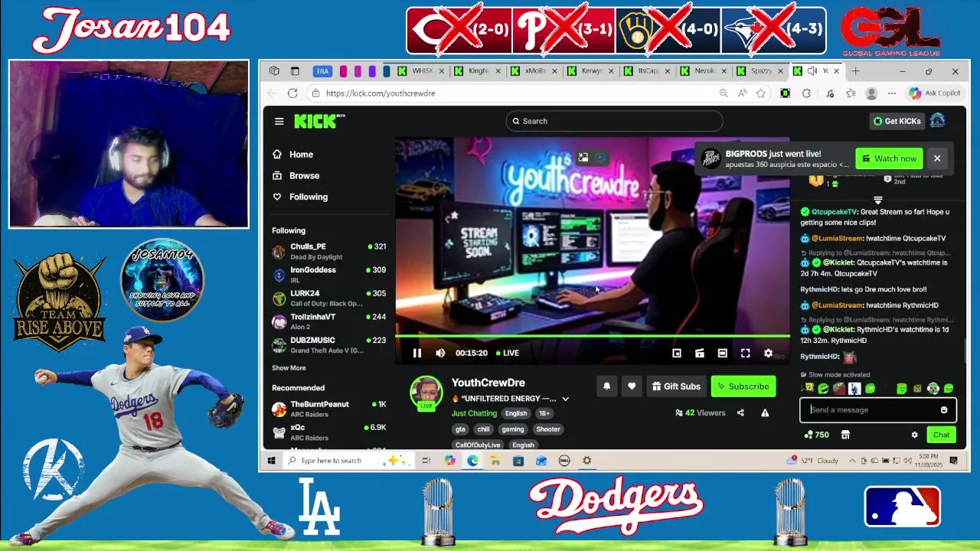The height and width of the screenshot is (551, 980).
Task: Collapse the pinned chat leaderboard arrow
Action: coord(878,201)
